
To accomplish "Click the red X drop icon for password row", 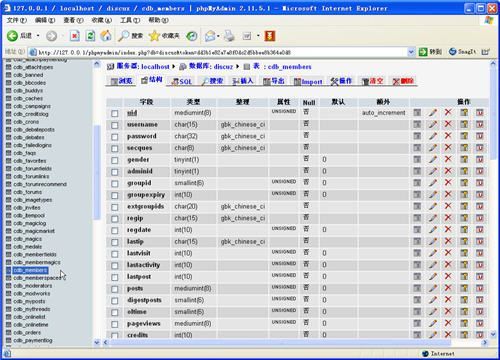I will [x=448, y=136].
